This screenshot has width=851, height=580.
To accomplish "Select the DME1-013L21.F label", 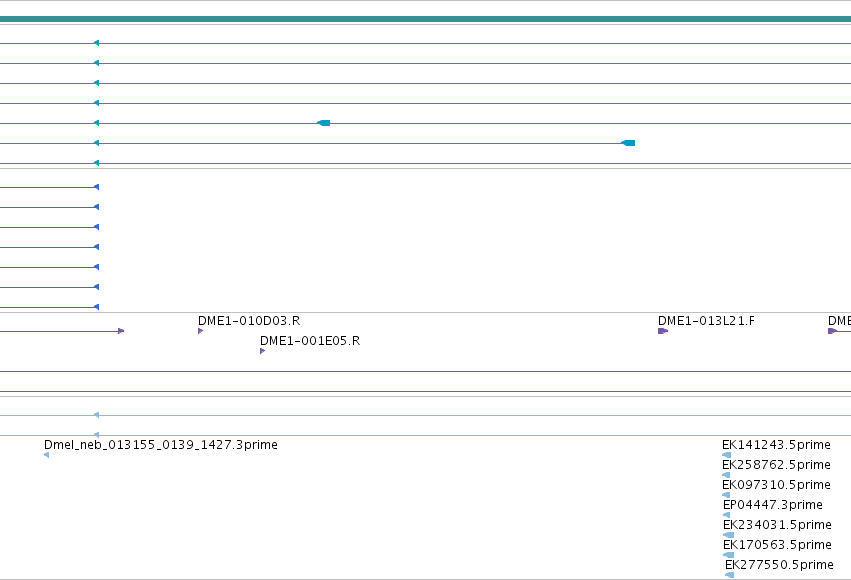I will [706, 321].
